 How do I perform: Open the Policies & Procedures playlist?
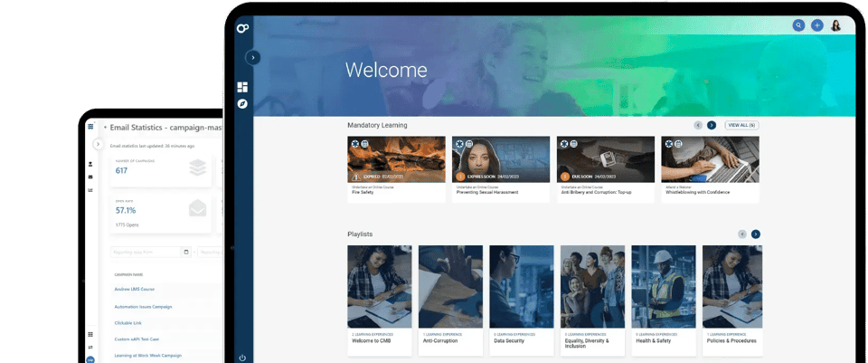732,301
